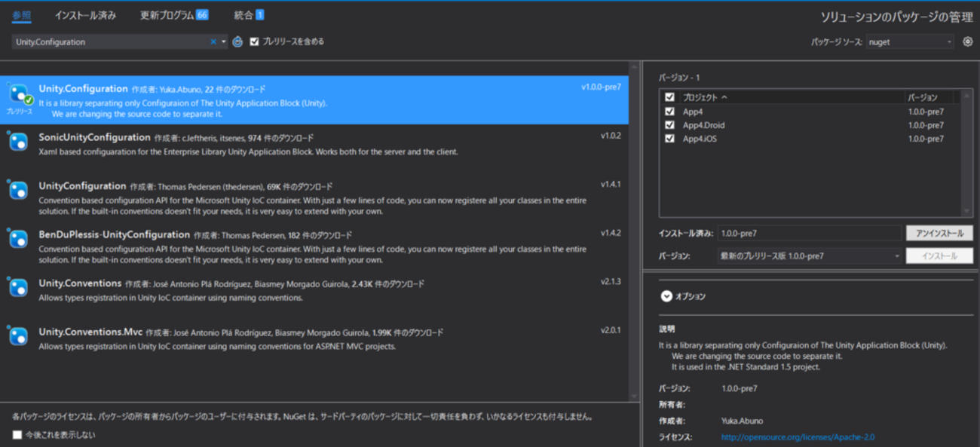Click the Install (インストール) button
Viewport: 980px width, 447px height.
click(939, 256)
